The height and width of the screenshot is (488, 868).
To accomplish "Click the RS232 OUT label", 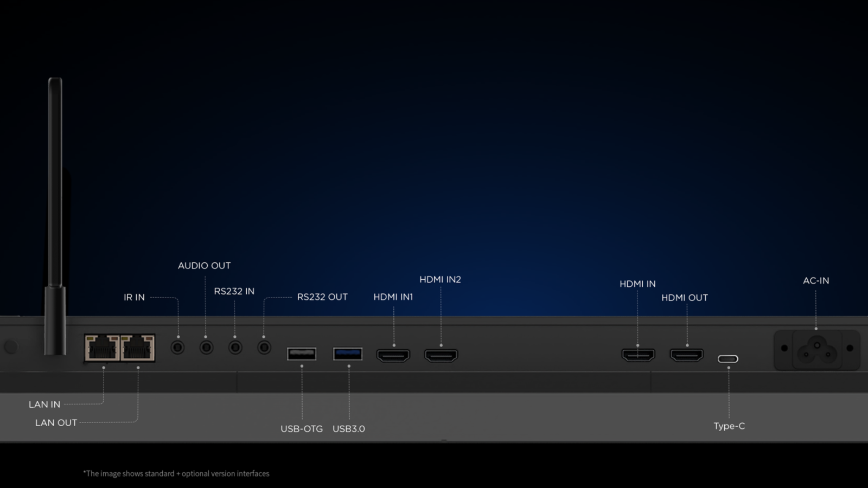I will point(322,297).
